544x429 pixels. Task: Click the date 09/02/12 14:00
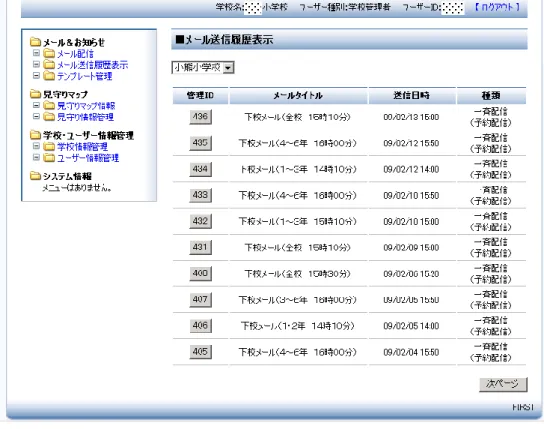pyautogui.click(x=411, y=169)
